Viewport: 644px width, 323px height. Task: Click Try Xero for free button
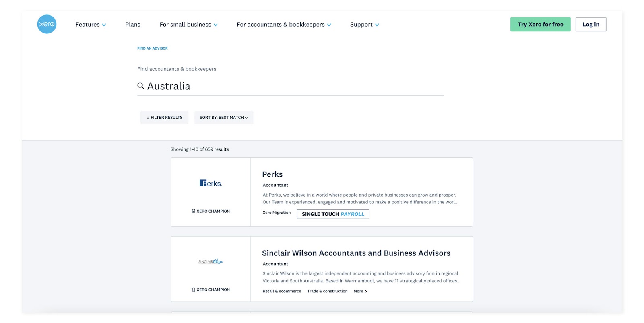click(540, 24)
